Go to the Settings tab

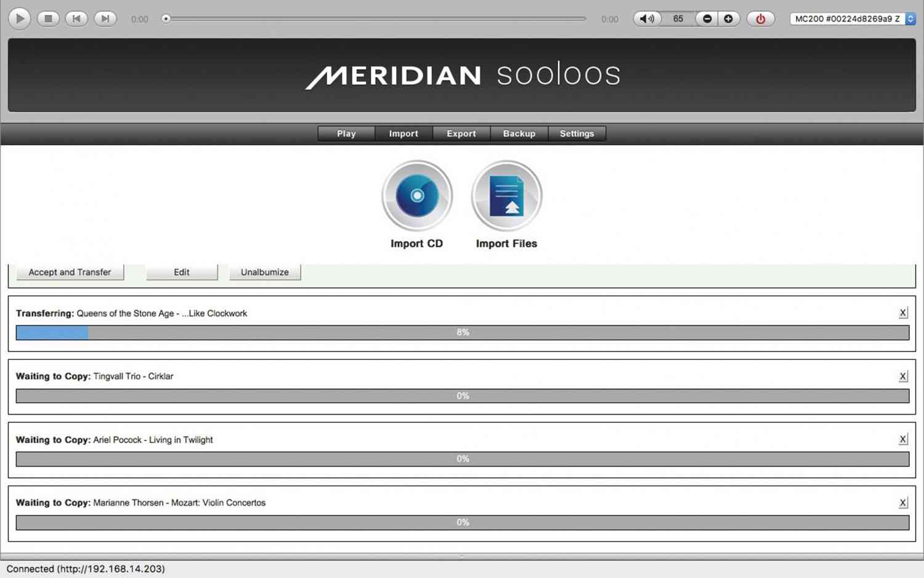[x=577, y=134]
